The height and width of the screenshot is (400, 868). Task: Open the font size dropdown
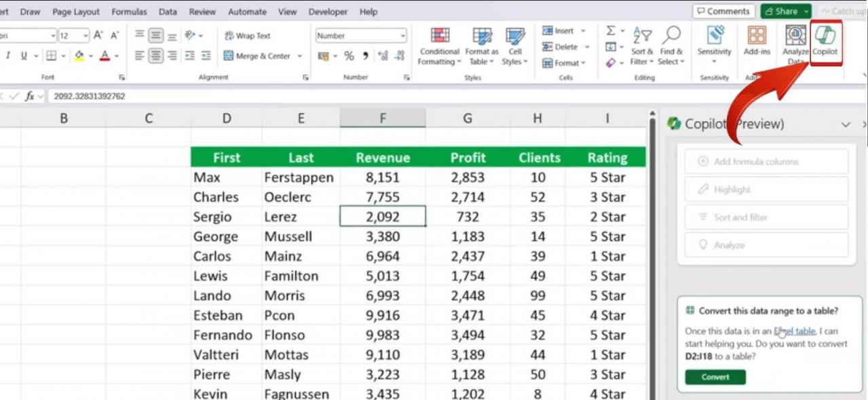(x=86, y=35)
